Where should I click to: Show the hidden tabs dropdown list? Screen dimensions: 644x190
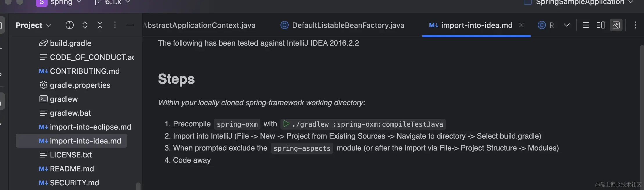click(x=566, y=25)
